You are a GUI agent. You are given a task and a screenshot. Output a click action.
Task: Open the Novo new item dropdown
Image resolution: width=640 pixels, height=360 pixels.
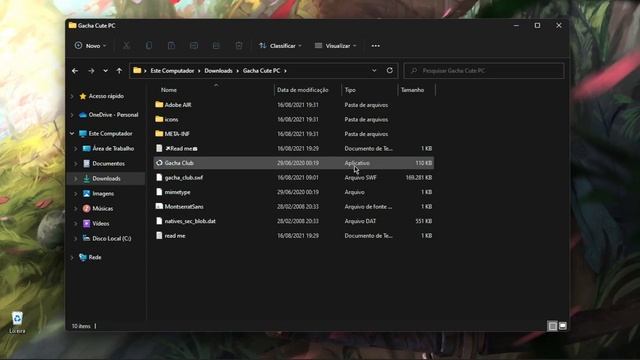90,46
